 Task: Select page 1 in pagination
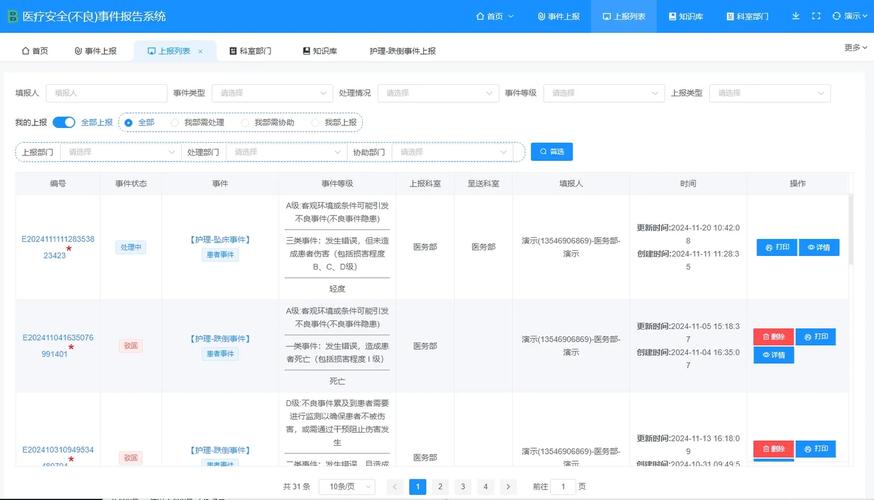[417, 487]
